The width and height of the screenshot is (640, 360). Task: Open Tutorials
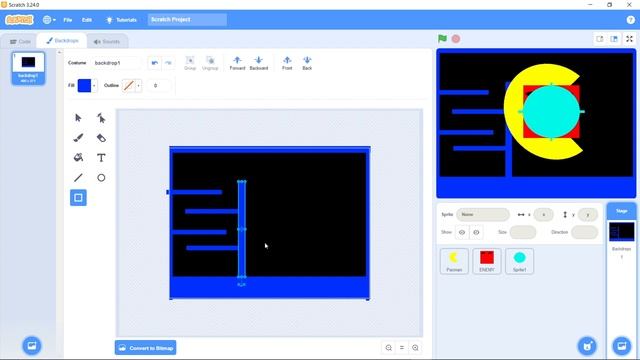[121, 20]
